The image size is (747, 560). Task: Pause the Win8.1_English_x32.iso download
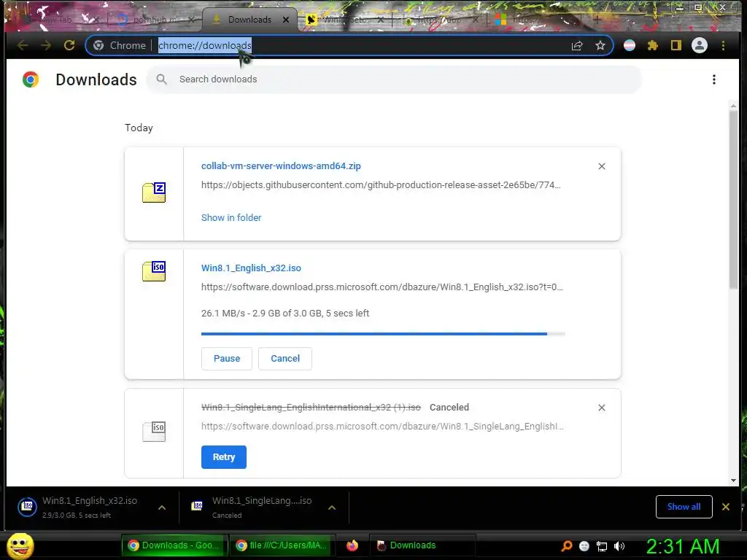click(x=227, y=359)
